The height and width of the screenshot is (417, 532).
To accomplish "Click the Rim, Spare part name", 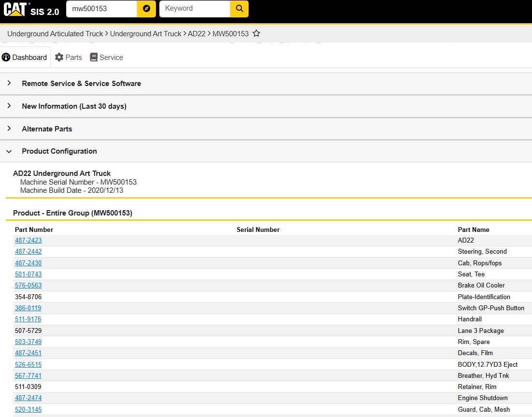I will 474,342.
